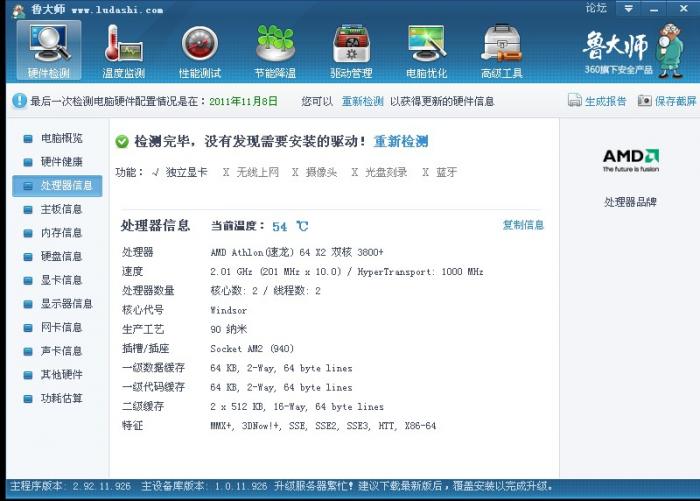
Task: Click the 保存截屏 camera icon
Action: point(644,100)
